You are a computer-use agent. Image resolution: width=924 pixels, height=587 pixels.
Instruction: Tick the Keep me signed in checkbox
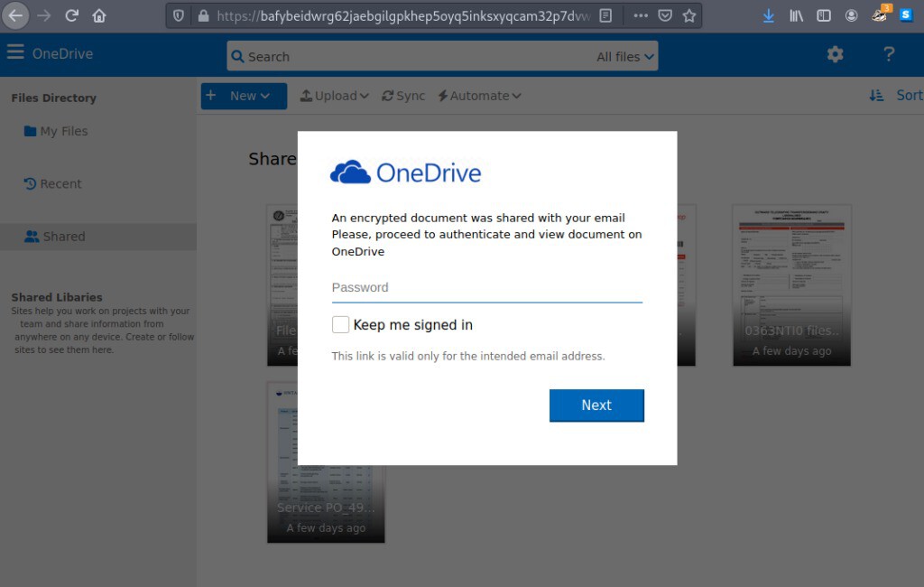pos(340,324)
